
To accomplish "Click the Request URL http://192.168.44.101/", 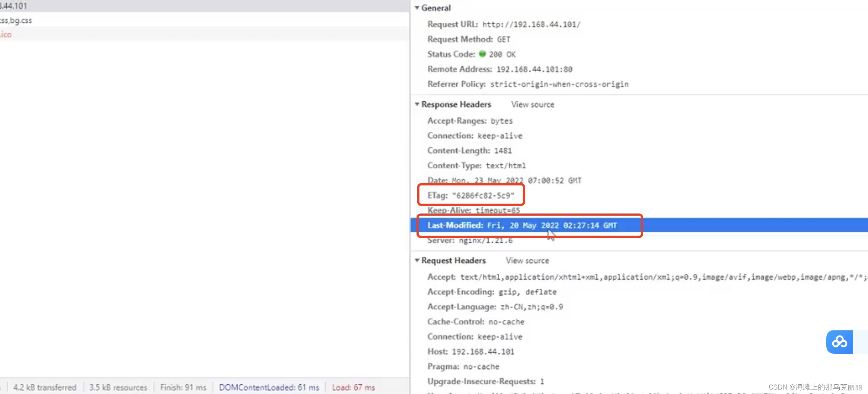I will (531, 24).
